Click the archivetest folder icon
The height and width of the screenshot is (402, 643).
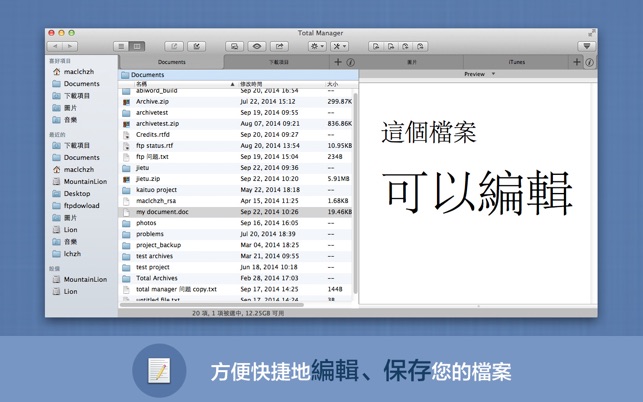[126, 113]
